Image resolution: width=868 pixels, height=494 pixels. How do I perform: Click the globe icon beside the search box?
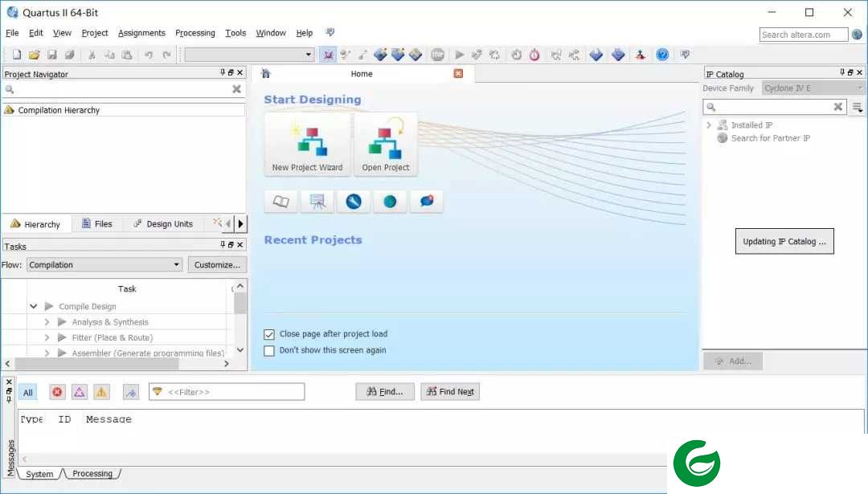857,35
